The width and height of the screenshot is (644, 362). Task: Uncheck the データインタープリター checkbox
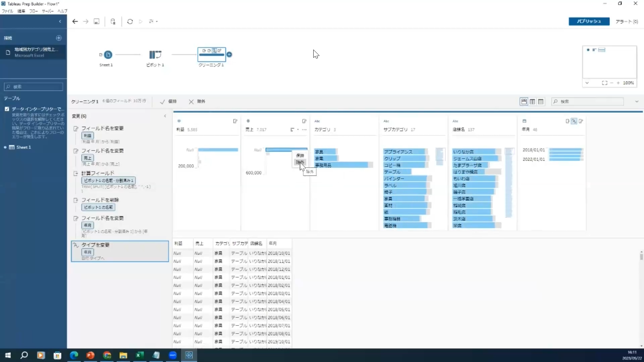click(7, 109)
